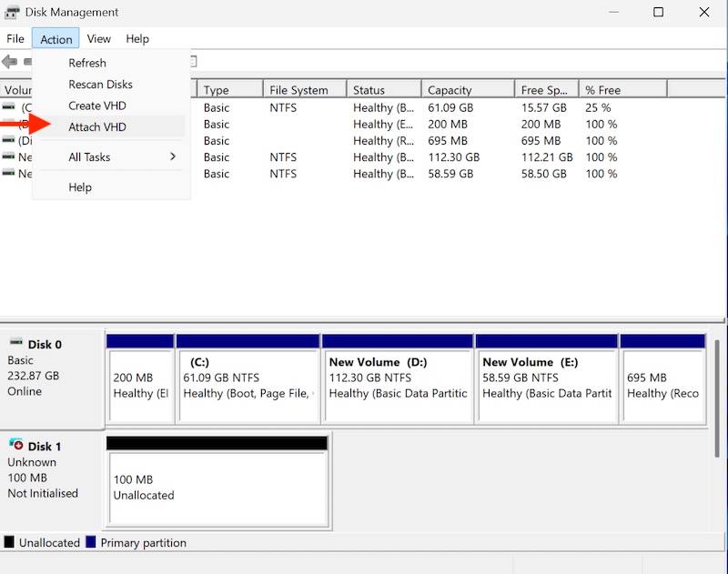The height and width of the screenshot is (574, 728).
Task: Click the drive icon of the 61.09 GB volume row
Action: (9, 107)
